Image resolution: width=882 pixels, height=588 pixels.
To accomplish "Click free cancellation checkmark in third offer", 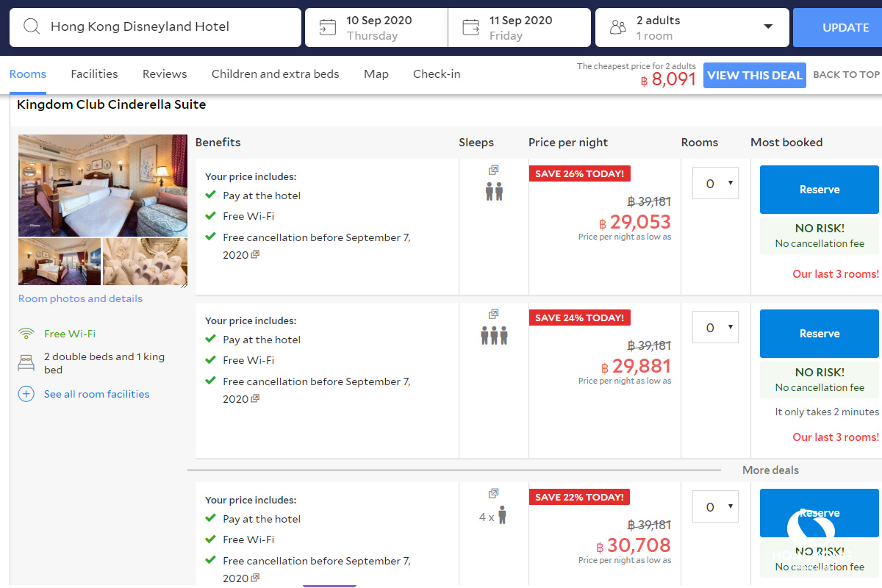I will click(x=210, y=560).
